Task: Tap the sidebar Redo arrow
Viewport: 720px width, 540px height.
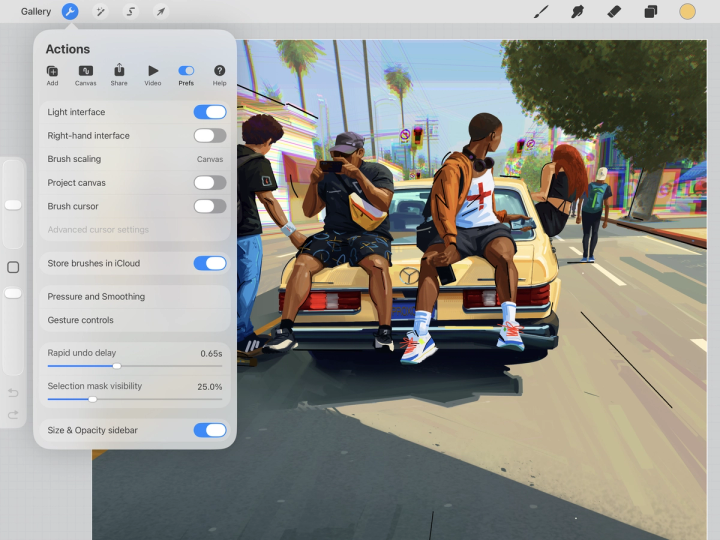Action: coord(13,415)
